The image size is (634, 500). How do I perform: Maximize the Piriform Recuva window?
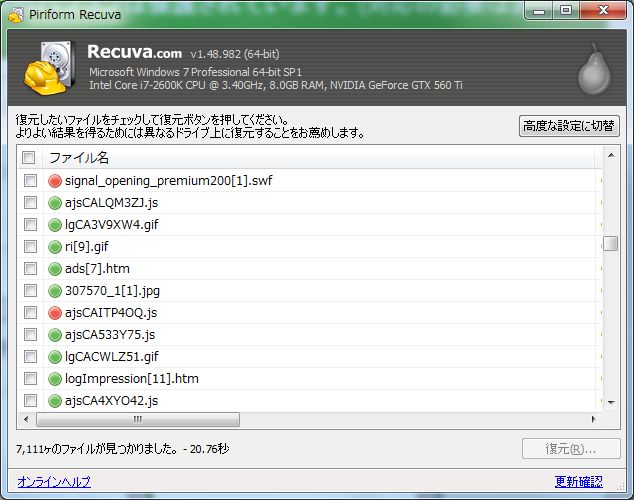[566, 11]
